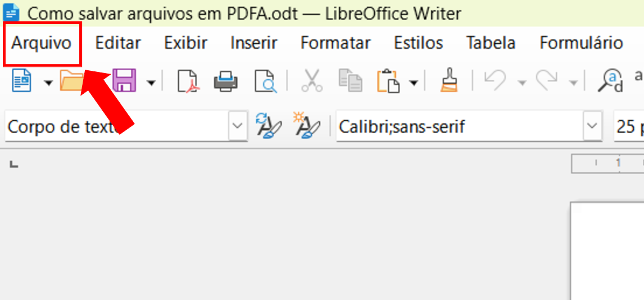The width and height of the screenshot is (644, 300).
Task: Click the Copy icon
Action: coord(350,82)
